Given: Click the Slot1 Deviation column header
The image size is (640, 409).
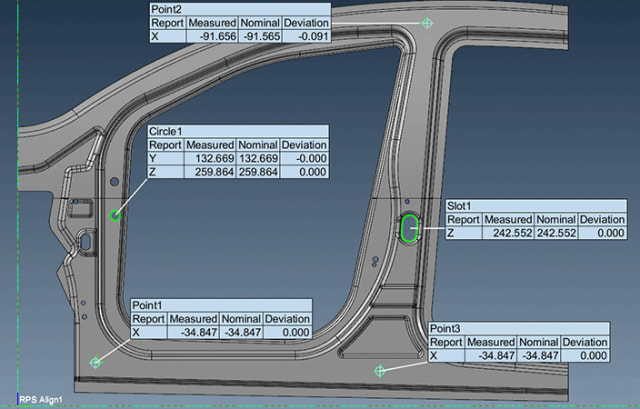Looking at the screenshot, I should [602, 220].
